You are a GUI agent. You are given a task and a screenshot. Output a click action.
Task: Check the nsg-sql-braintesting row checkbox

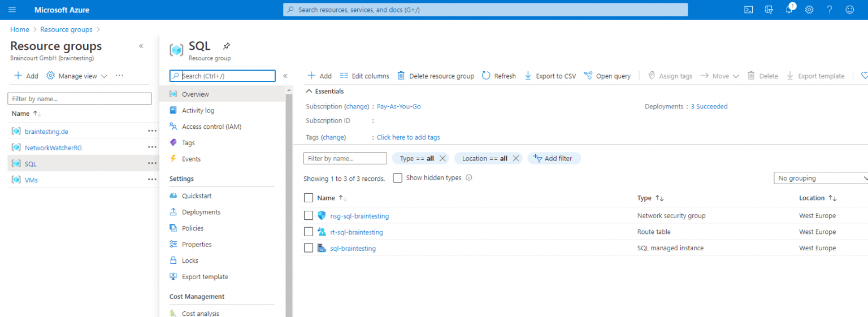[309, 215]
